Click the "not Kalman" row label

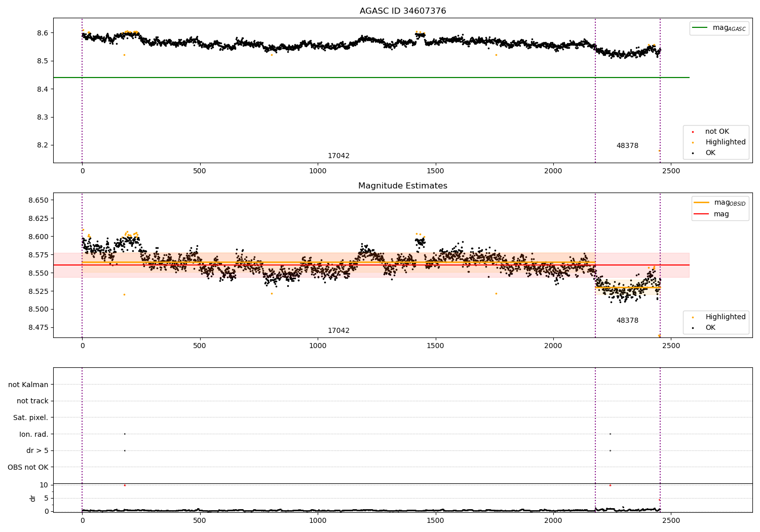point(28,385)
